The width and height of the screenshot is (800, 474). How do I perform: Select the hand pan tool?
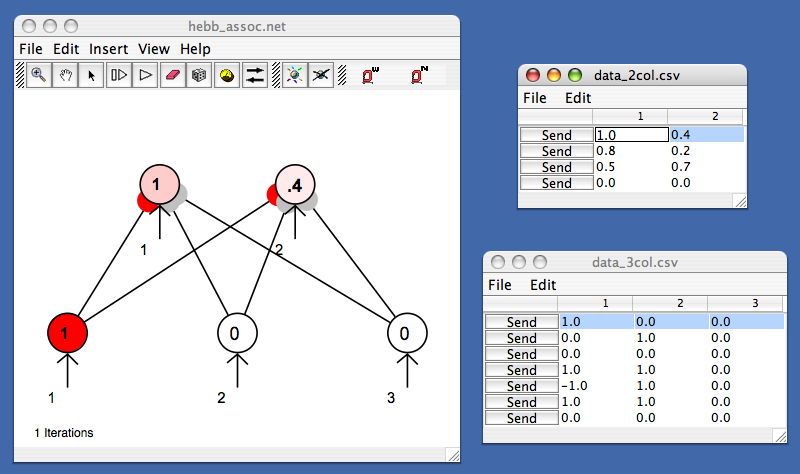pos(66,75)
